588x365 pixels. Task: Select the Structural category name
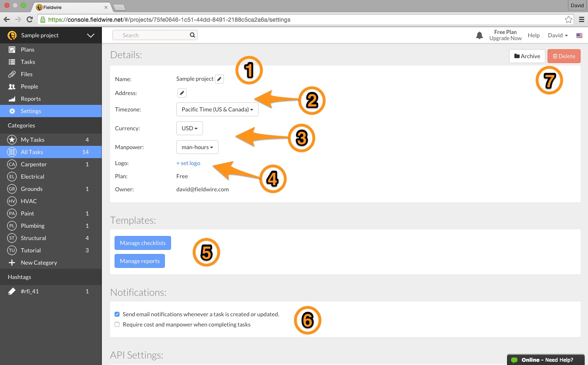coord(34,238)
